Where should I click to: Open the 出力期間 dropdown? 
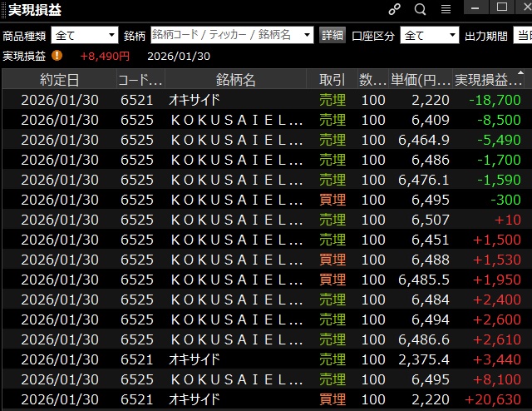[x=522, y=35]
